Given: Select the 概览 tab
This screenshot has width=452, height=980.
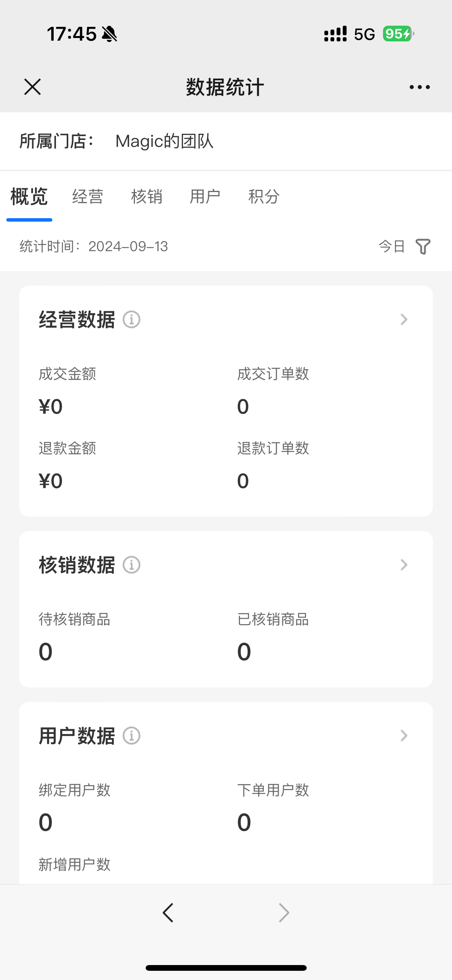Looking at the screenshot, I should tap(29, 197).
